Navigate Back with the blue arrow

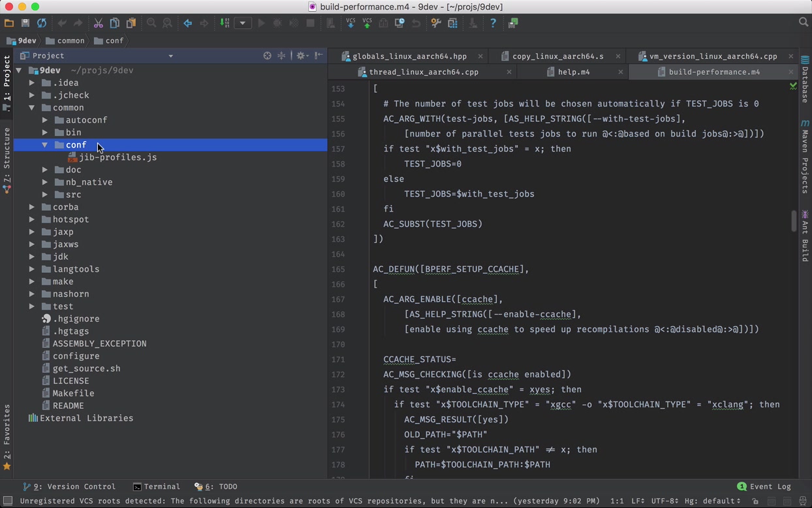click(188, 23)
